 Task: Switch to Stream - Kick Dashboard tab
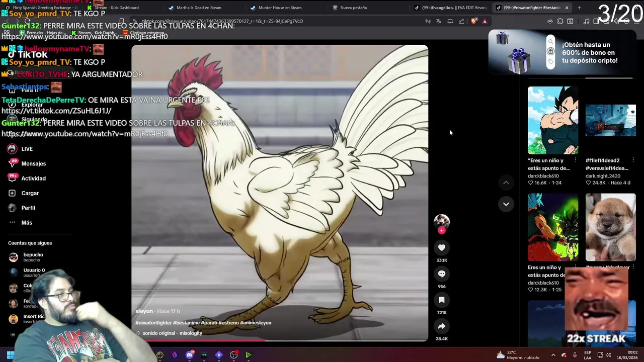point(123,8)
